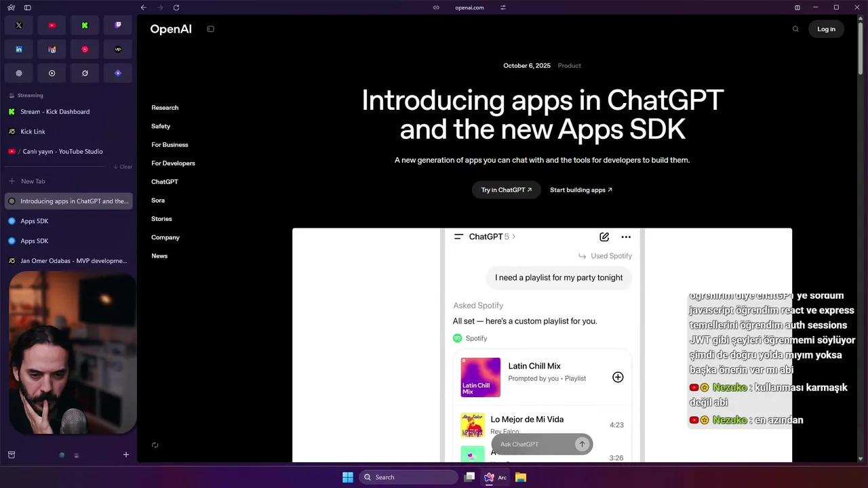
Task: Open three-dot menu in ChatGPT demo
Action: (626, 237)
